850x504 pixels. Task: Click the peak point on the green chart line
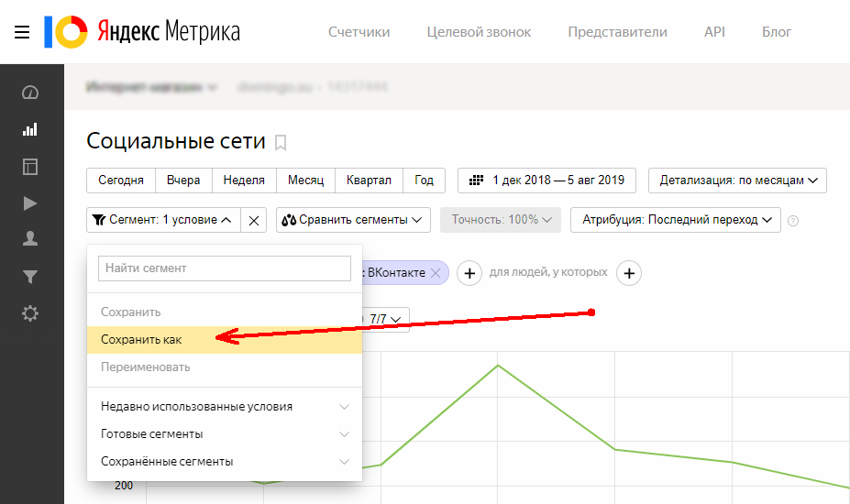coord(498,366)
